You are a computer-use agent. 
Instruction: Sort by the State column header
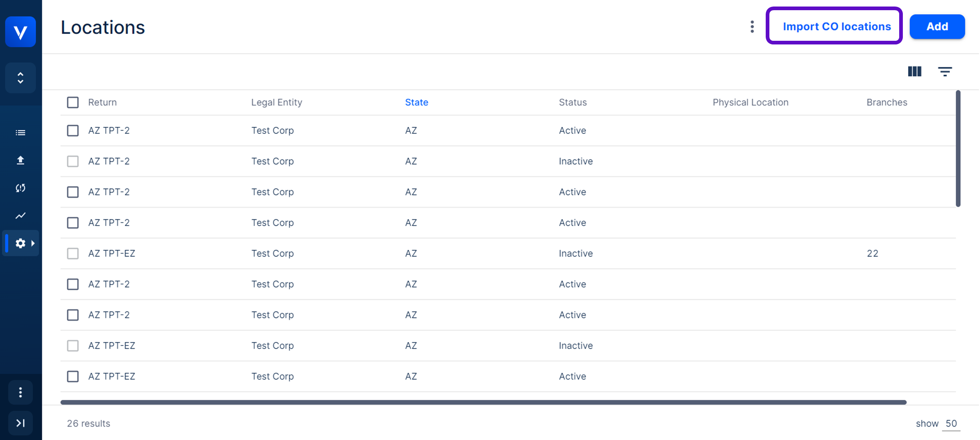click(x=416, y=102)
